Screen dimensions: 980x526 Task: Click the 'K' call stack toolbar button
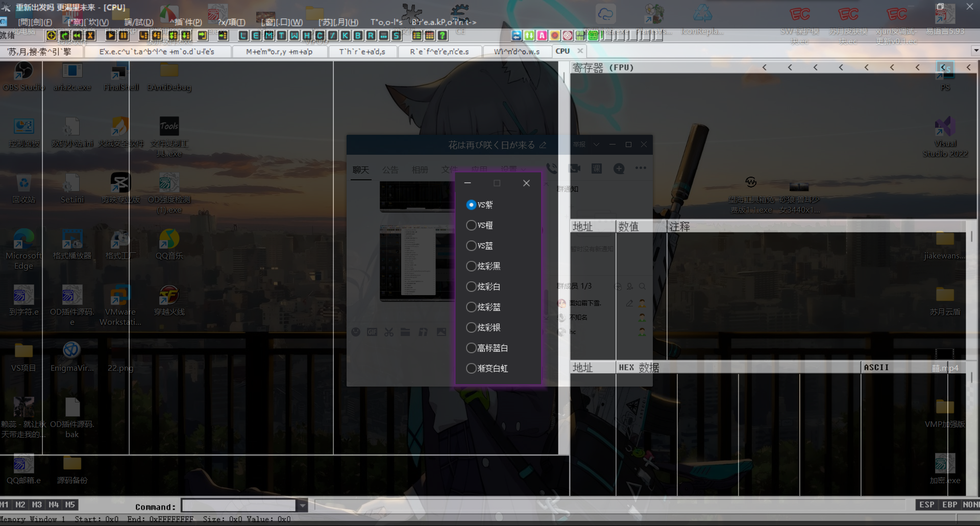[x=345, y=35]
